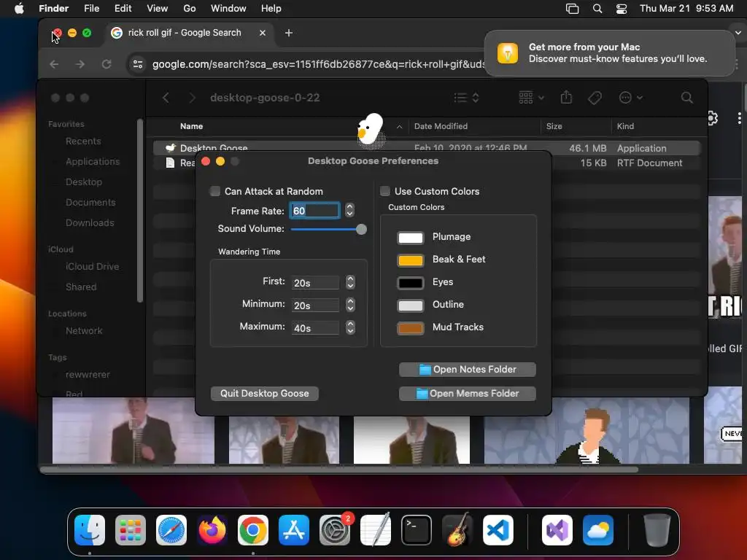Viewport: 747px width, 560px height.
Task: Open GarageBand in the Dock
Action: (457, 530)
